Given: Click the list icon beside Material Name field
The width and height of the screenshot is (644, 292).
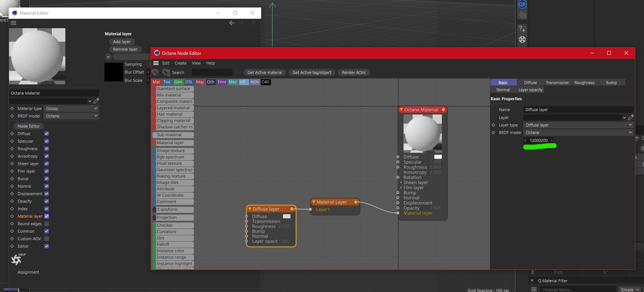Looking at the screenshot, I should (534, 289).
